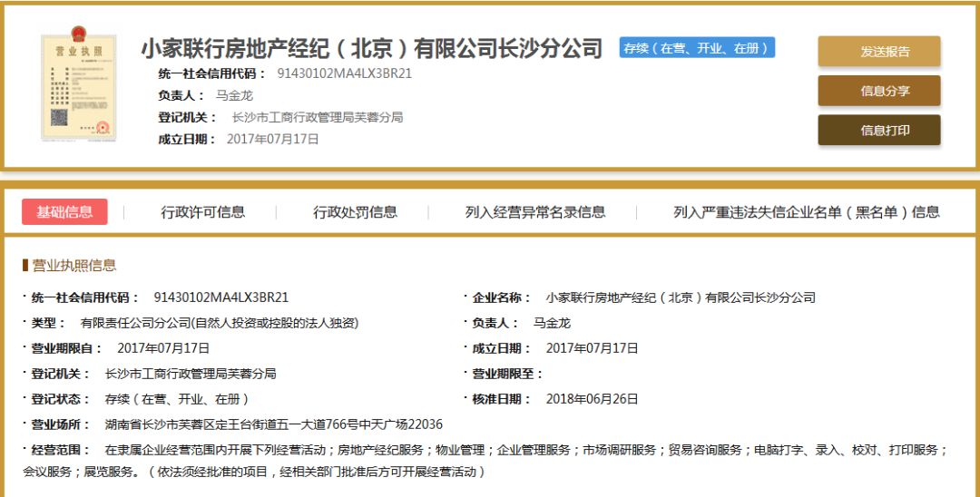Image resolution: width=980 pixels, height=497 pixels.
Task: Click 成立日期 value in the license section
Action: coord(592,348)
